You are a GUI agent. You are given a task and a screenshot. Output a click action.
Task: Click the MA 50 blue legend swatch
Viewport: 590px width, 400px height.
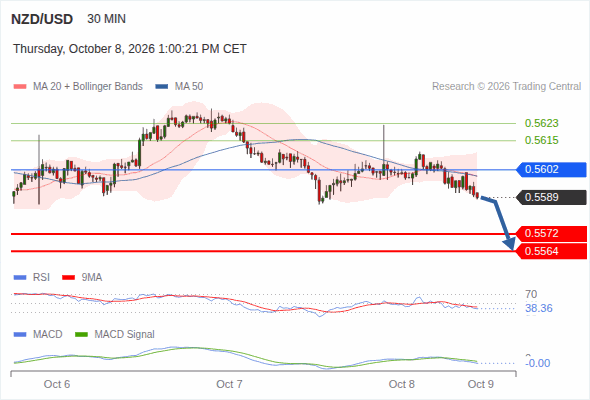tap(162, 87)
